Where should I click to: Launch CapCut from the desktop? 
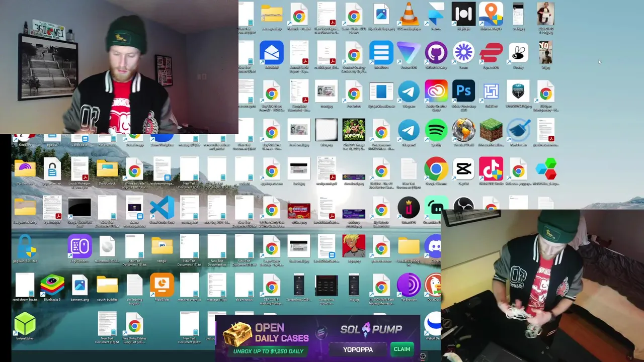pyautogui.click(x=463, y=169)
